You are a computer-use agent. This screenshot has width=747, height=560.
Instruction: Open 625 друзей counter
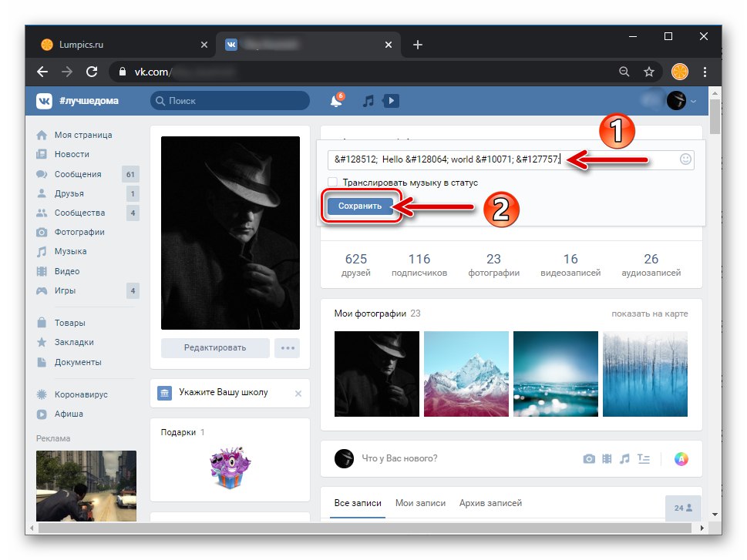pos(356,265)
